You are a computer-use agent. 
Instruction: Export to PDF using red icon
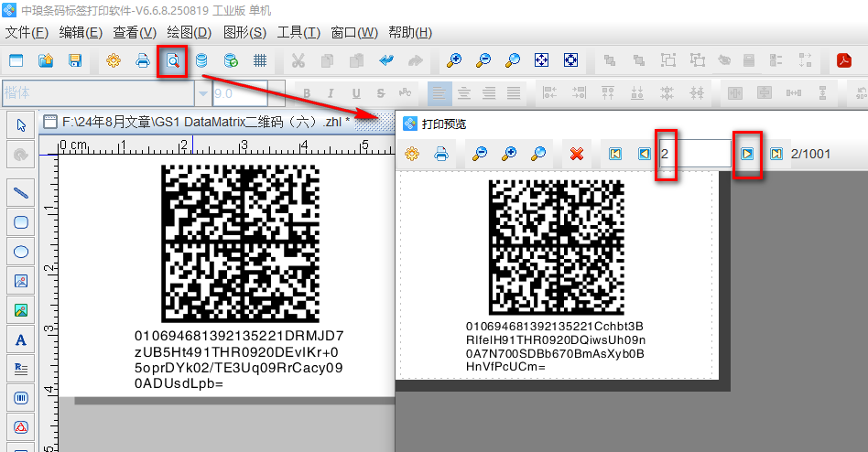(x=843, y=61)
